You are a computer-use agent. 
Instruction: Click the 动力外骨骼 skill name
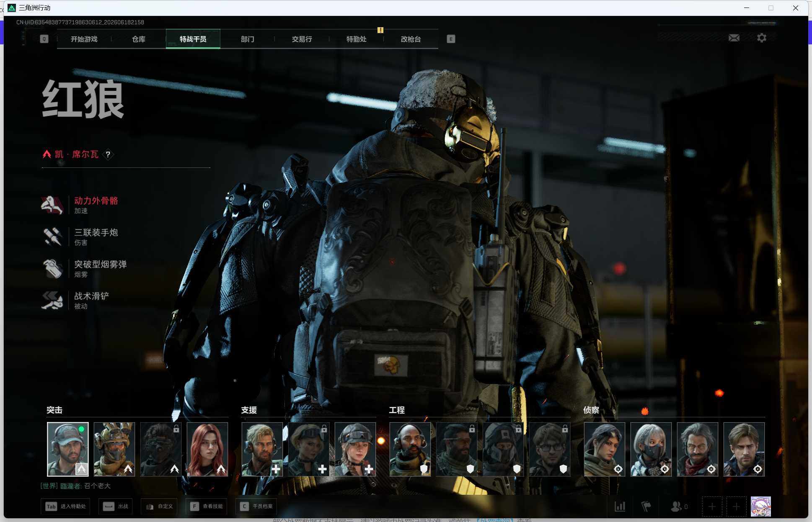coord(96,201)
